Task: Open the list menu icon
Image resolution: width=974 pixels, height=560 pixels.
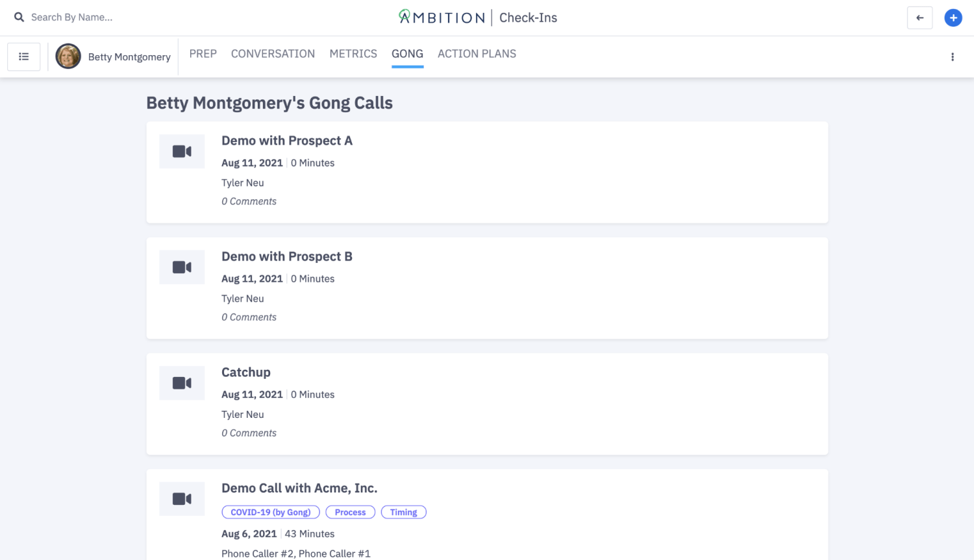Action: coord(24,57)
